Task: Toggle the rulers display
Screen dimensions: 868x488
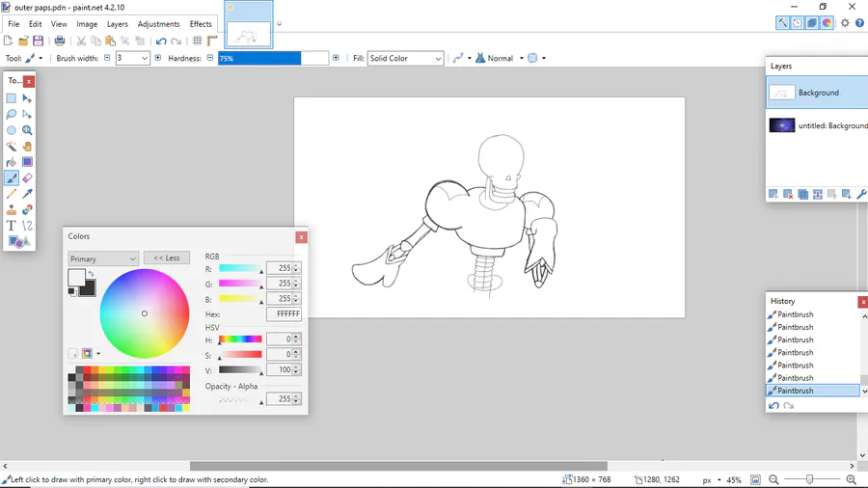Action: [x=212, y=41]
